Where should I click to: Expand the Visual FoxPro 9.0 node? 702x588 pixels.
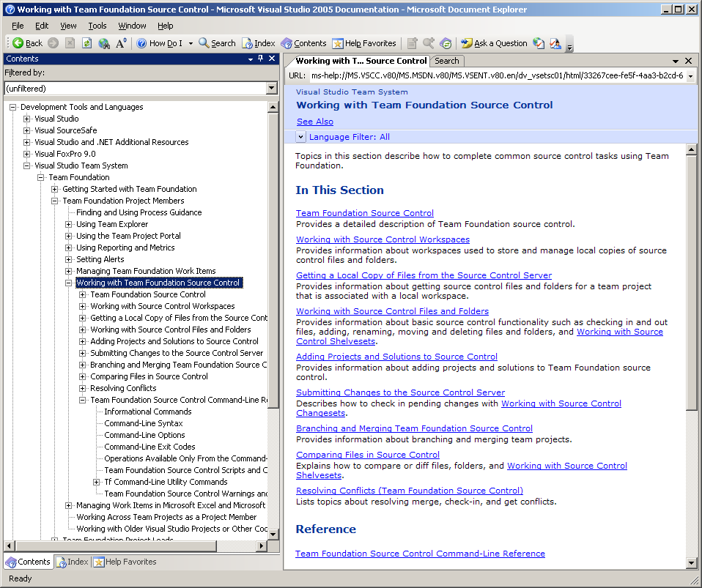pos(27,154)
